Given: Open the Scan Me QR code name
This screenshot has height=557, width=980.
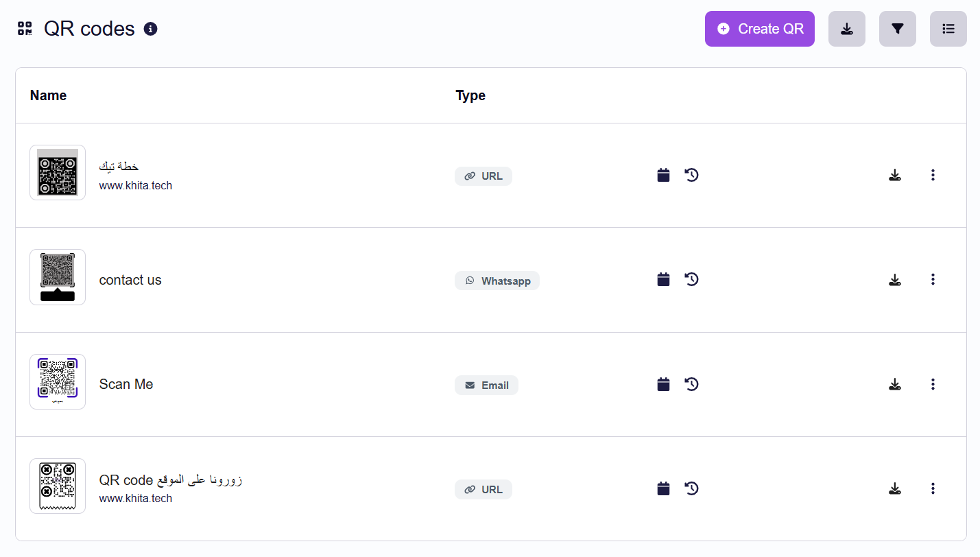Looking at the screenshot, I should coord(126,384).
